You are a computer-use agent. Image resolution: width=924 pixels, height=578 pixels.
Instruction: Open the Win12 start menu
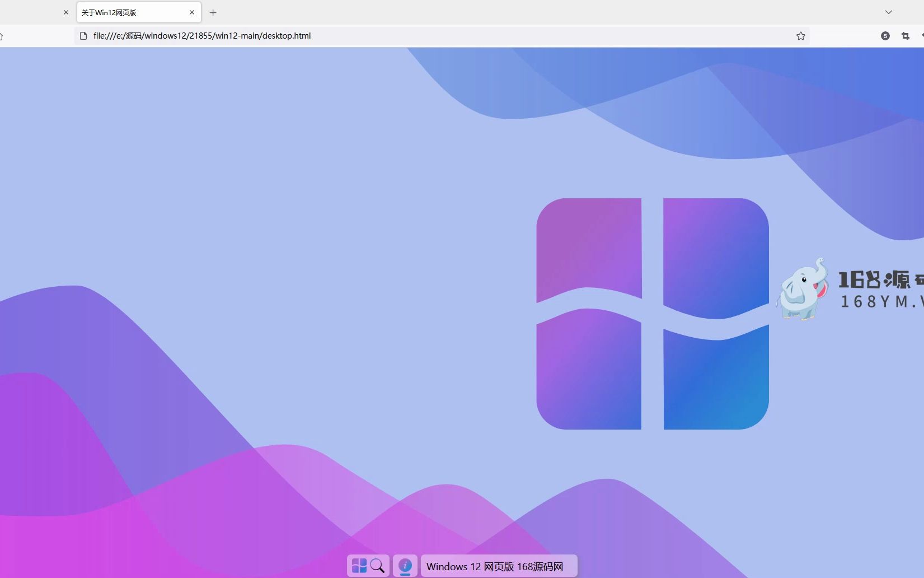(x=358, y=566)
